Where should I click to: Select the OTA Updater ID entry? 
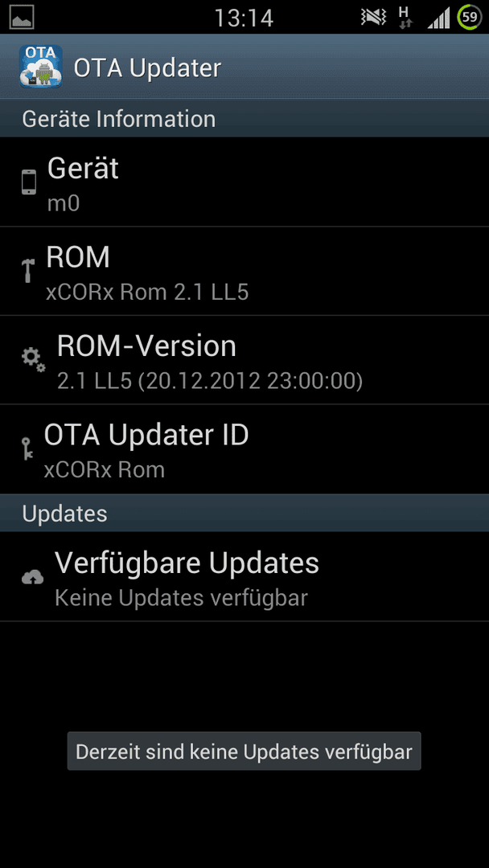pos(244,449)
